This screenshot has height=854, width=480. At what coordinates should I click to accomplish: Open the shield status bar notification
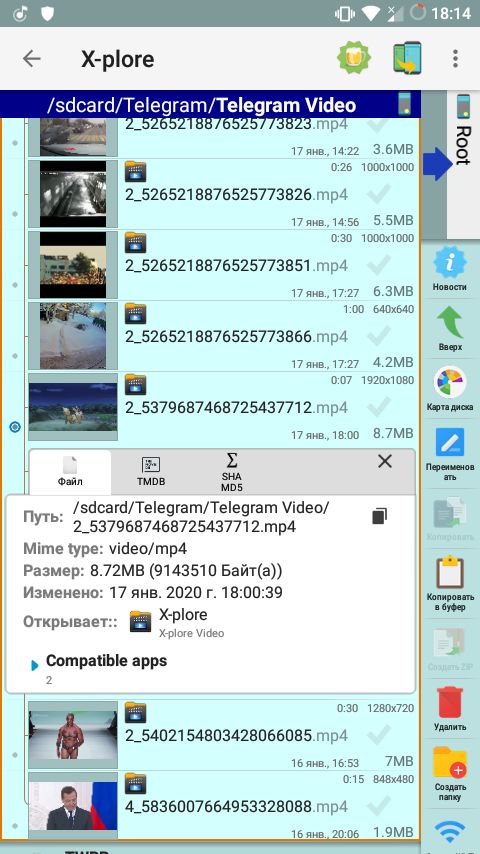tap(48, 14)
